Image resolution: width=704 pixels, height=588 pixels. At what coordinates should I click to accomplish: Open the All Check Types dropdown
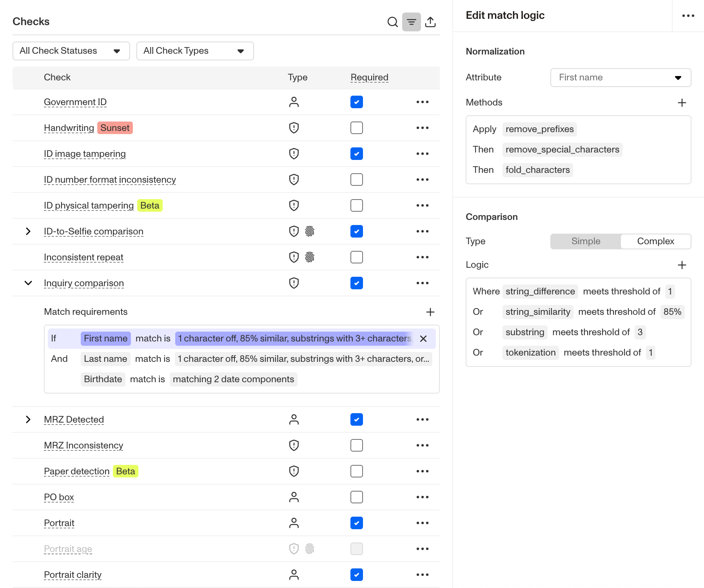pos(195,51)
